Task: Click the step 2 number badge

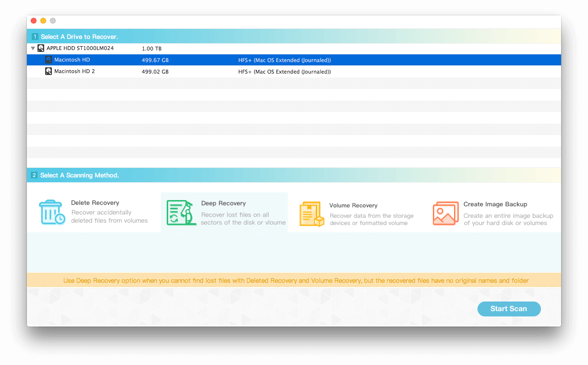Action: point(35,176)
